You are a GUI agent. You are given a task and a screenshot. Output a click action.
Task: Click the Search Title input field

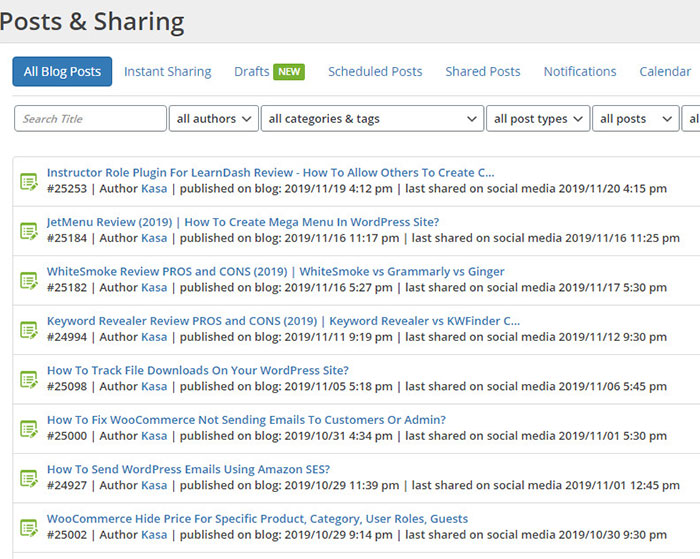pyautogui.click(x=90, y=119)
